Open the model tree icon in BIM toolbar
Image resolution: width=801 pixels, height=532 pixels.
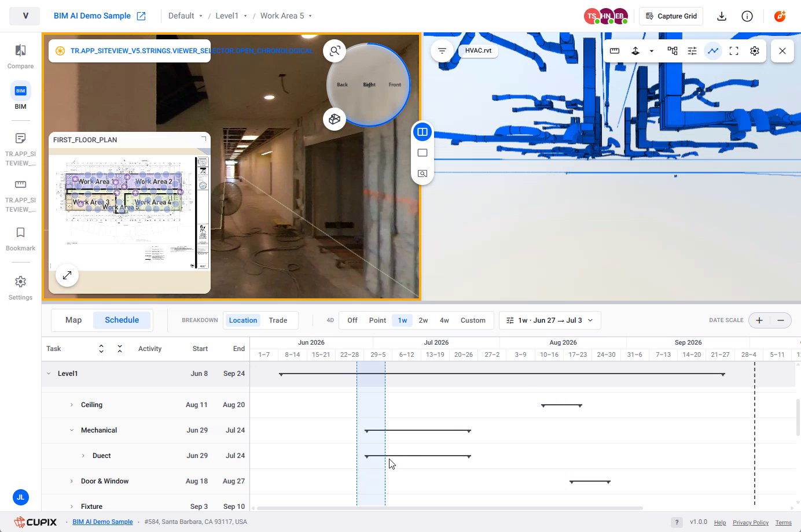[673, 51]
